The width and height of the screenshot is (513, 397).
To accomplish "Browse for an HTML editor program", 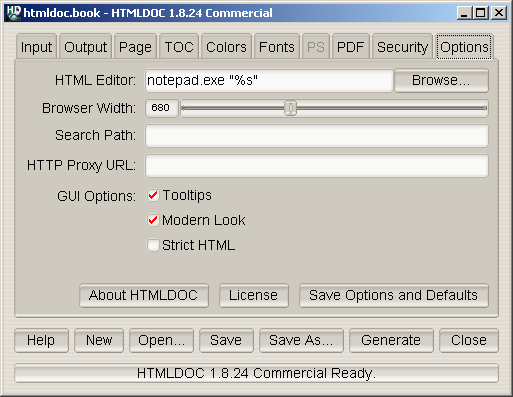I will (441, 80).
